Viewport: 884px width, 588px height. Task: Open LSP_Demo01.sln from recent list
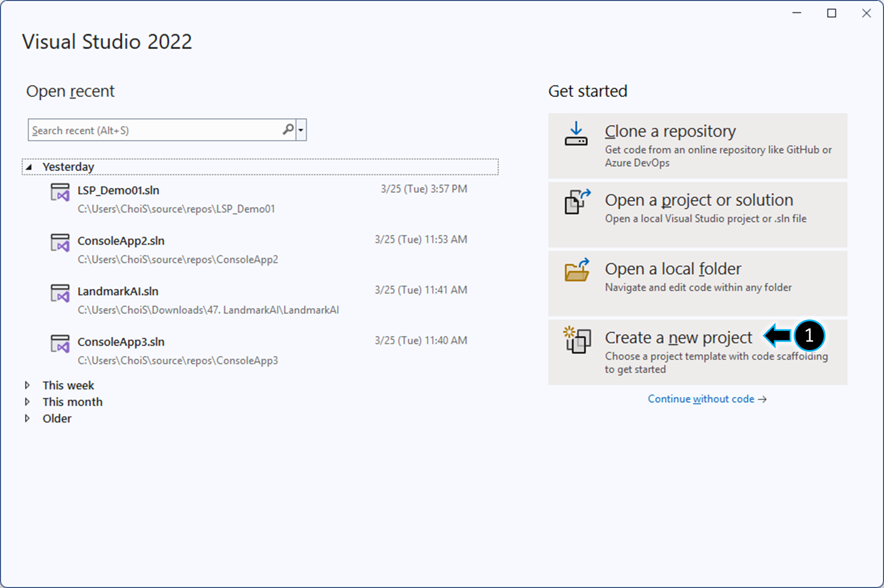[118, 191]
